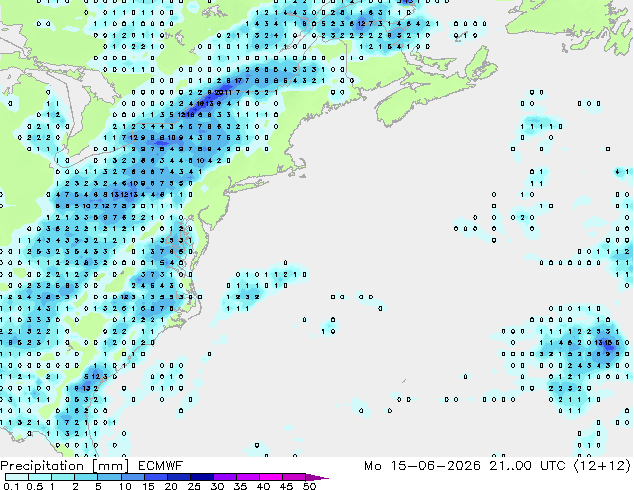The width and height of the screenshot is (634, 490).
Task: Click the "ECMWF" model label
Action: [x=161, y=466]
